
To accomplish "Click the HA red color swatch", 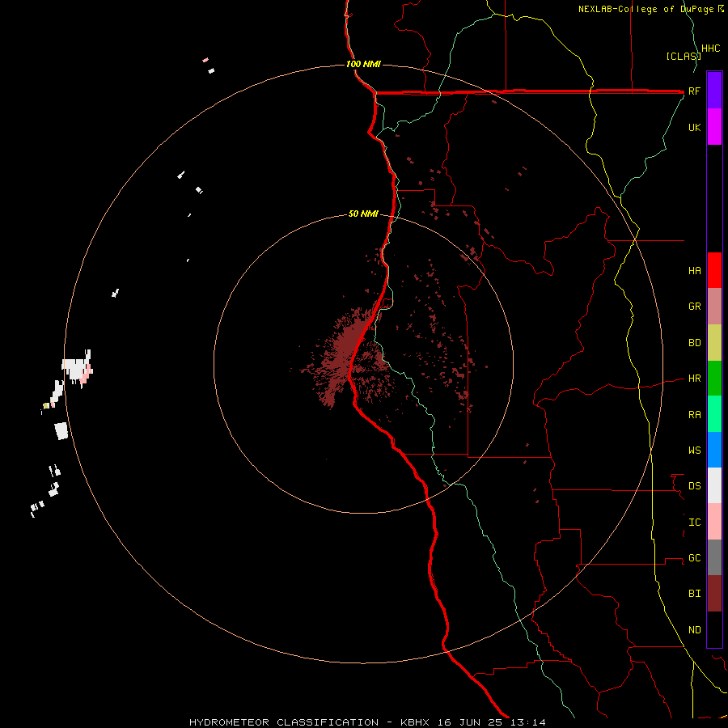I will pos(714,270).
